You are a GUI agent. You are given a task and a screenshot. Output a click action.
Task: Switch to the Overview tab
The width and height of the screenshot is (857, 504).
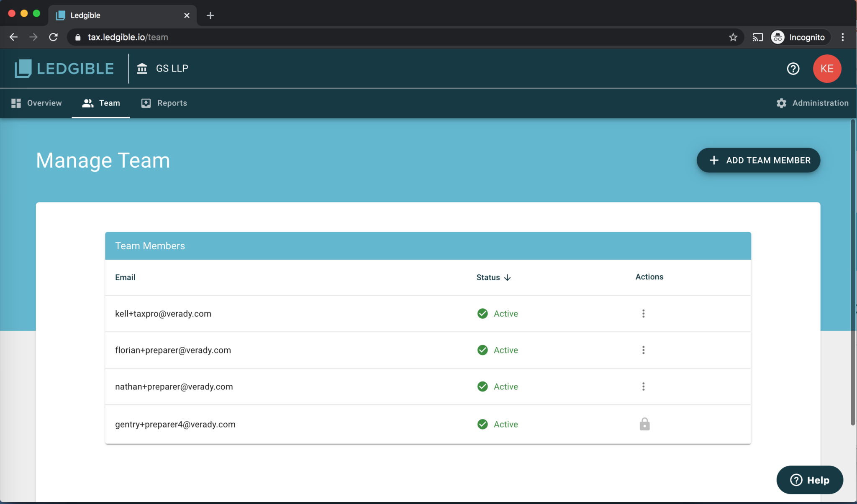pos(36,103)
